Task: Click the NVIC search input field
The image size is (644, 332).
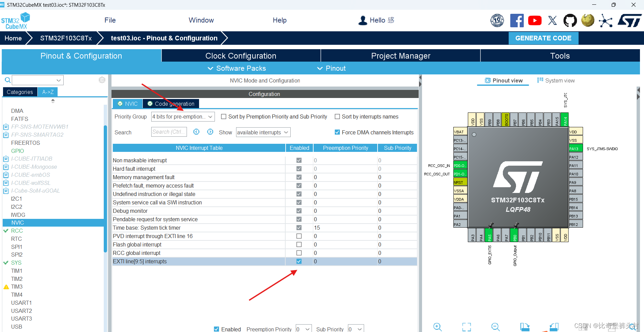Action: click(169, 132)
